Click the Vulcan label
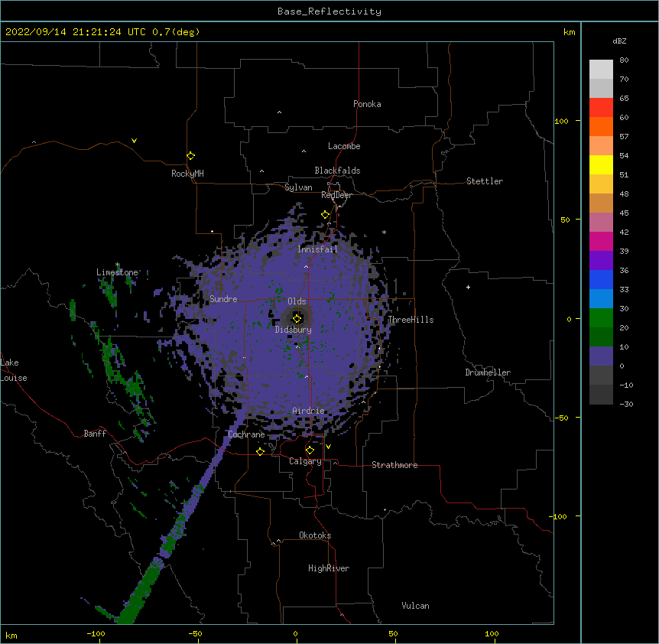 tap(415, 606)
